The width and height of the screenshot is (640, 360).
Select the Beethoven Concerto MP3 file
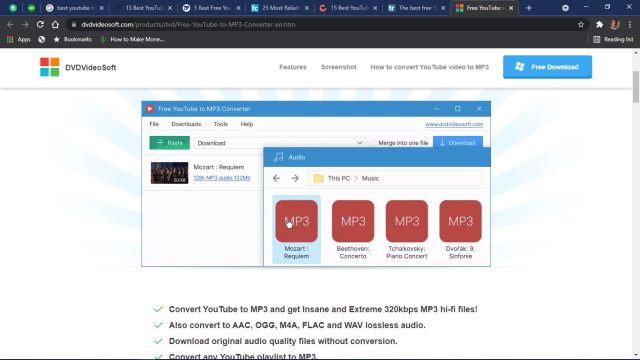[353, 229]
